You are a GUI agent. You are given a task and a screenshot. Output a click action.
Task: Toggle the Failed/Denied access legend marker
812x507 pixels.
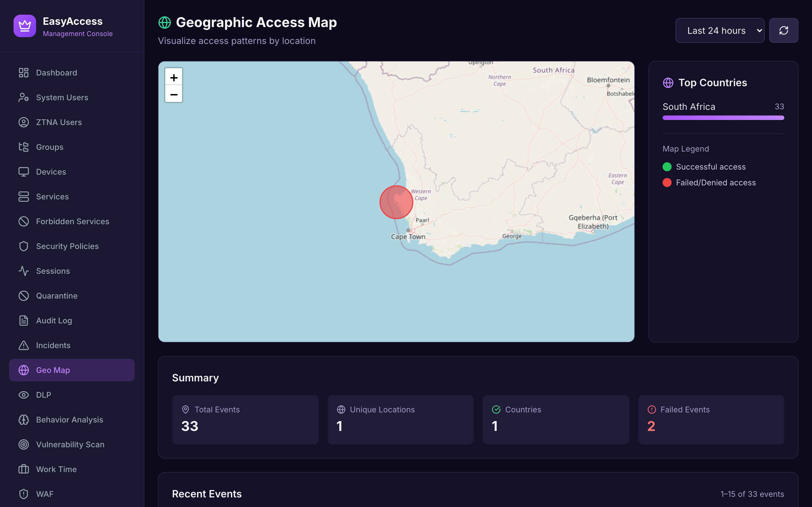[x=667, y=183]
